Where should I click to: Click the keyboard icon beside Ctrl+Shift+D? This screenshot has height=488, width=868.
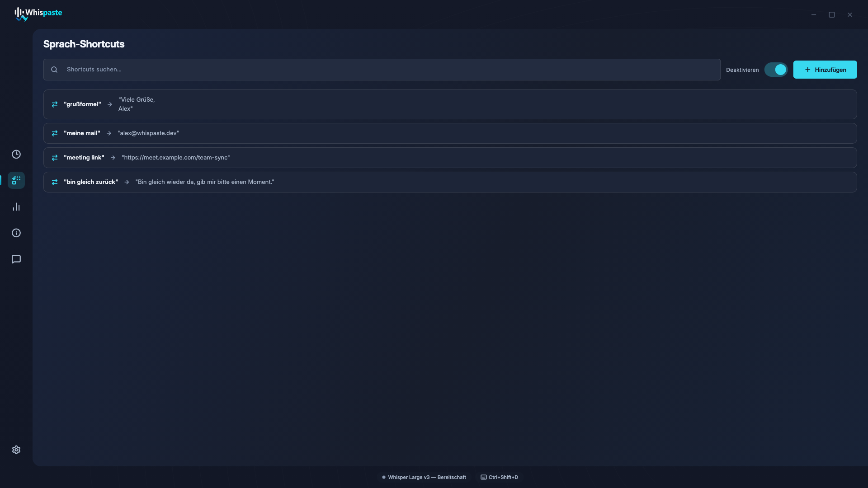point(483,477)
